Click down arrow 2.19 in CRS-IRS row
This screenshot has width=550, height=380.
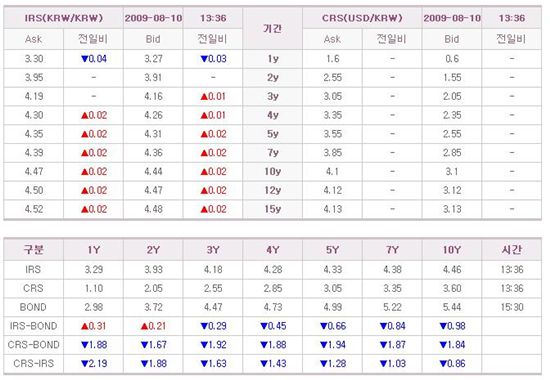click(94, 364)
